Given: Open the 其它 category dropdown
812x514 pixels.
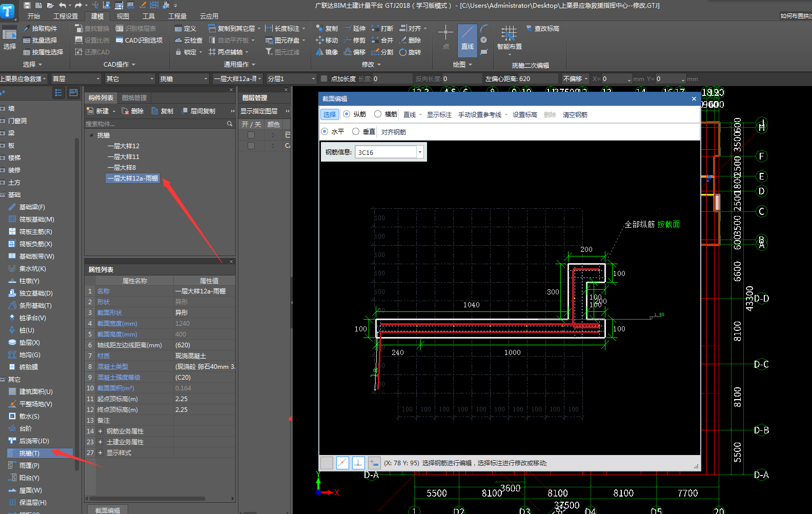Looking at the screenshot, I should point(130,78).
